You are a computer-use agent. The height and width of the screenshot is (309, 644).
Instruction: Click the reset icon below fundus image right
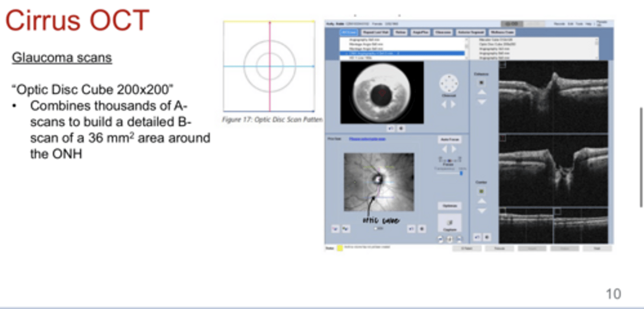point(411,229)
